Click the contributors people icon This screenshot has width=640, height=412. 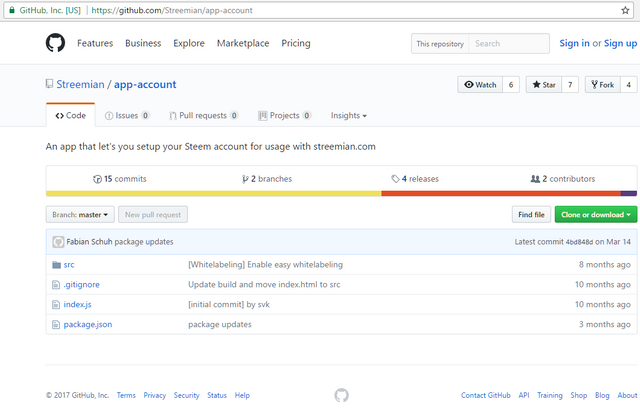tap(535, 179)
